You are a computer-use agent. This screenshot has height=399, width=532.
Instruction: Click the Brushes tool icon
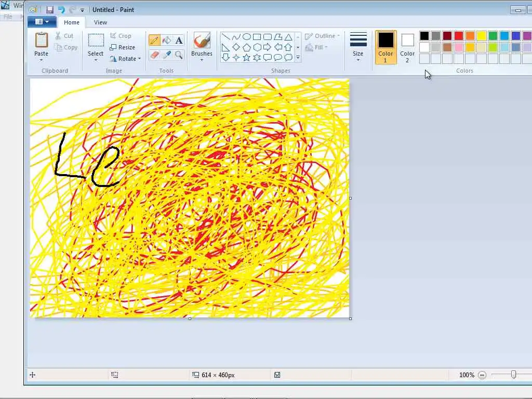(202, 41)
